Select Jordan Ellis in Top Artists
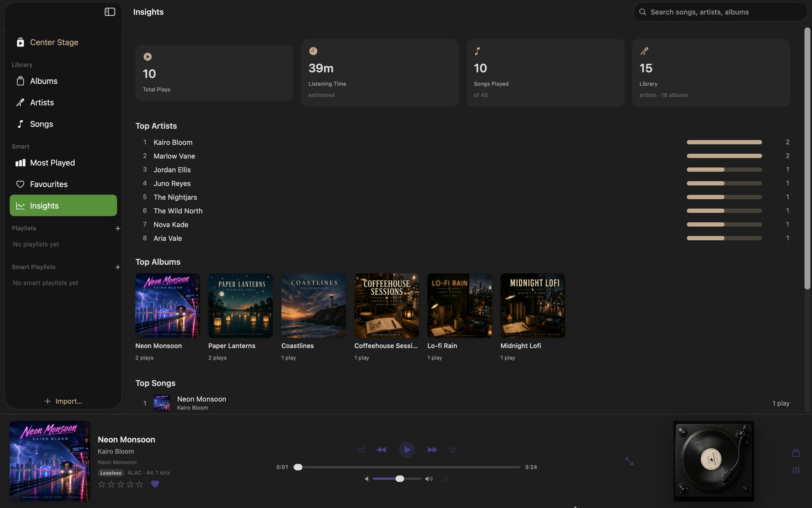This screenshot has width=812, height=508. click(x=462, y=170)
